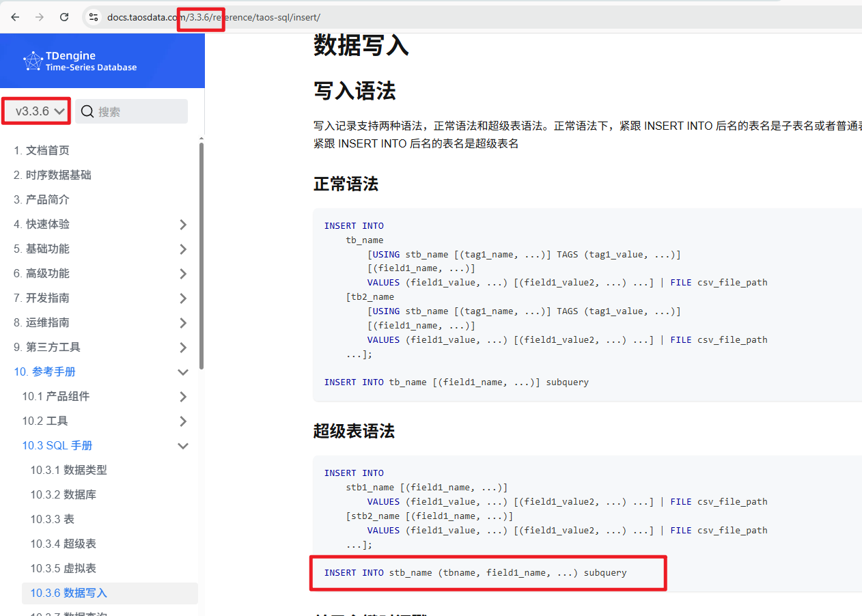Open 10.3.1 数据类型 page
This screenshot has height=616, width=862.
coord(68,470)
